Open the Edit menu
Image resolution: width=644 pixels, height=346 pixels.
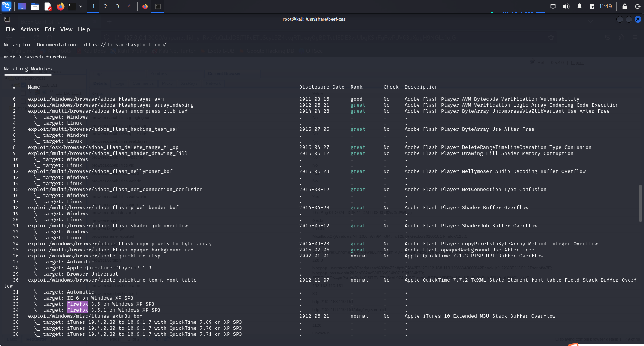[49, 29]
